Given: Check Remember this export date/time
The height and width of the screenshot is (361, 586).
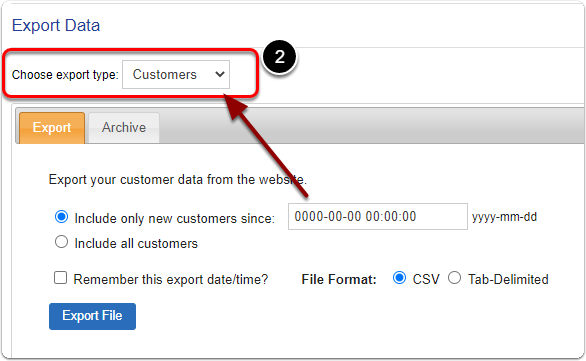Looking at the screenshot, I should point(61,278).
